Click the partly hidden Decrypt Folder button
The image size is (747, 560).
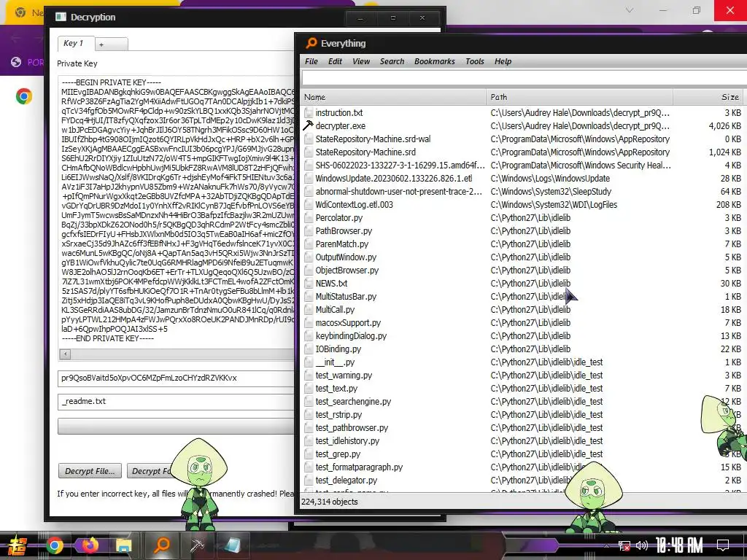click(x=150, y=471)
